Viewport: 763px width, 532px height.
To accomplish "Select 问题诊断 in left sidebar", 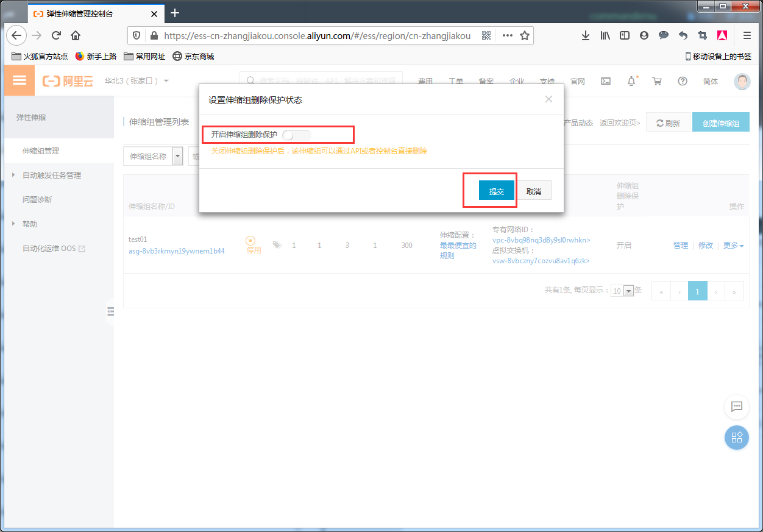I will [x=37, y=200].
